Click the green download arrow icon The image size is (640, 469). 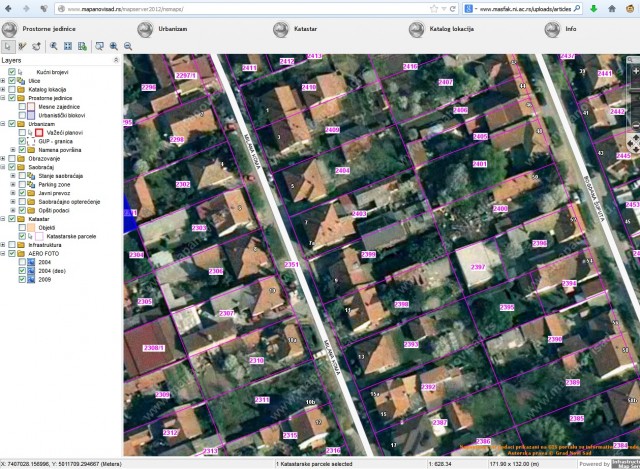594,8
